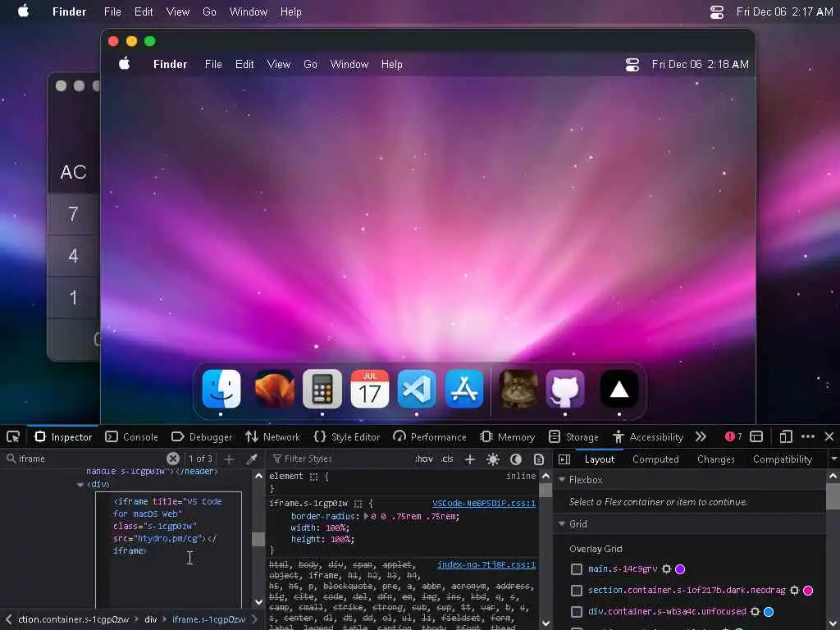Change the section.container pink grid color swatch
Image resolution: width=840 pixels, height=630 pixels.
(808, 591)
